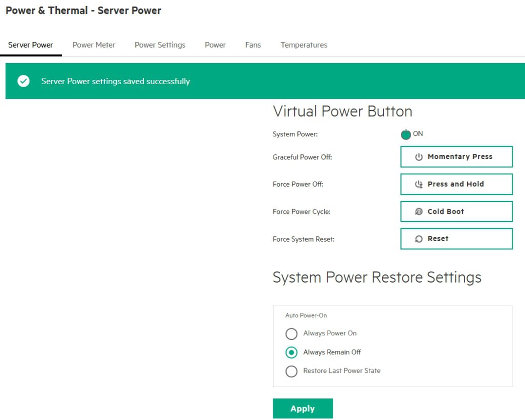Screen dimensions: 525x420
Task: Switch to the Power Meter tab
Action: [94, 45]
